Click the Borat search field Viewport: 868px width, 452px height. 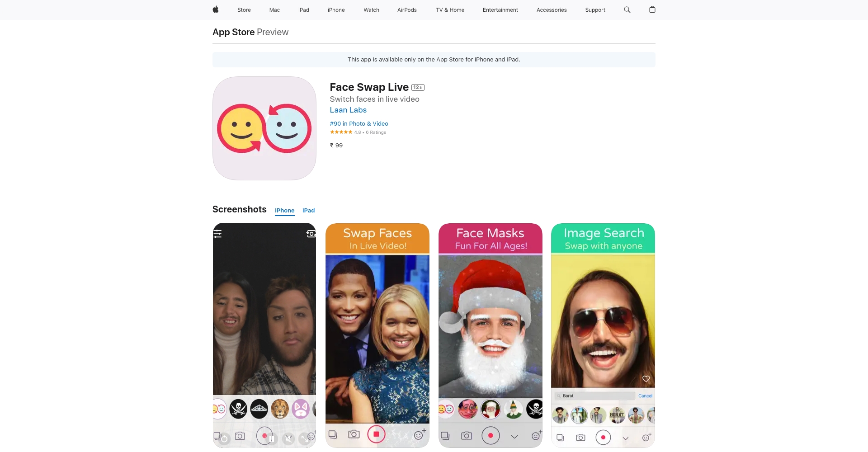(595, 396)
